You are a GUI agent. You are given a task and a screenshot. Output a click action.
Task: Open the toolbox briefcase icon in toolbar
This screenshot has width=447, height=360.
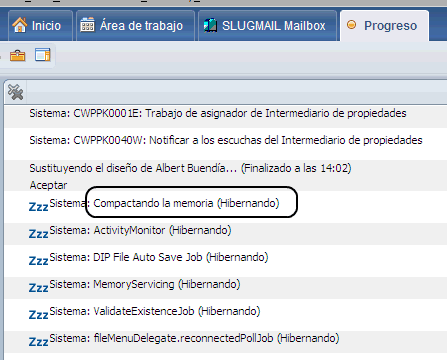pyautogui.click(x=17, y=55)
